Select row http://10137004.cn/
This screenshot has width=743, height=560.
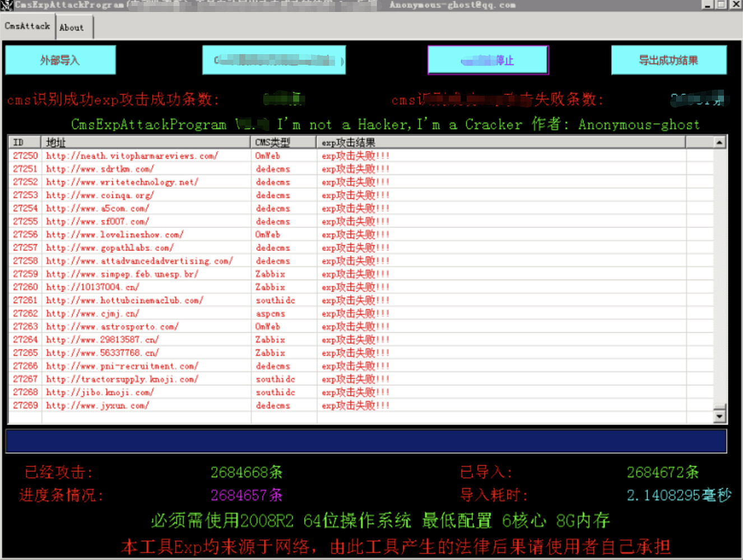[x=361, y=287]
